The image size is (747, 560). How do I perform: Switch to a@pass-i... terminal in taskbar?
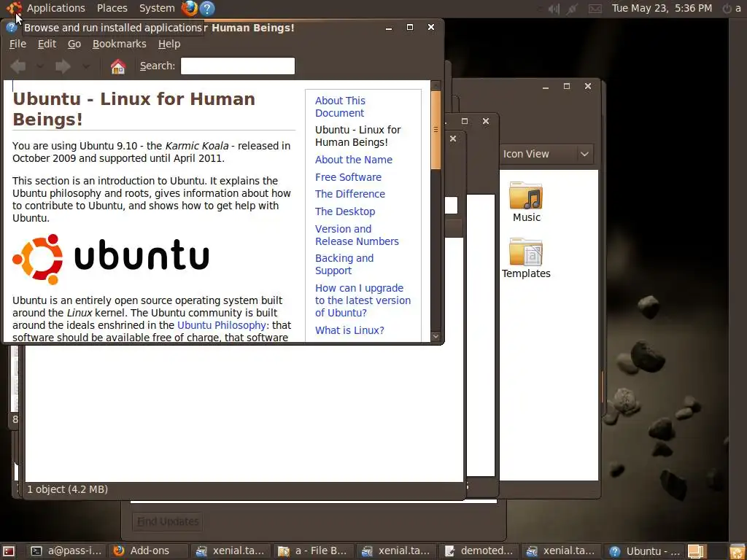point(66,551)
